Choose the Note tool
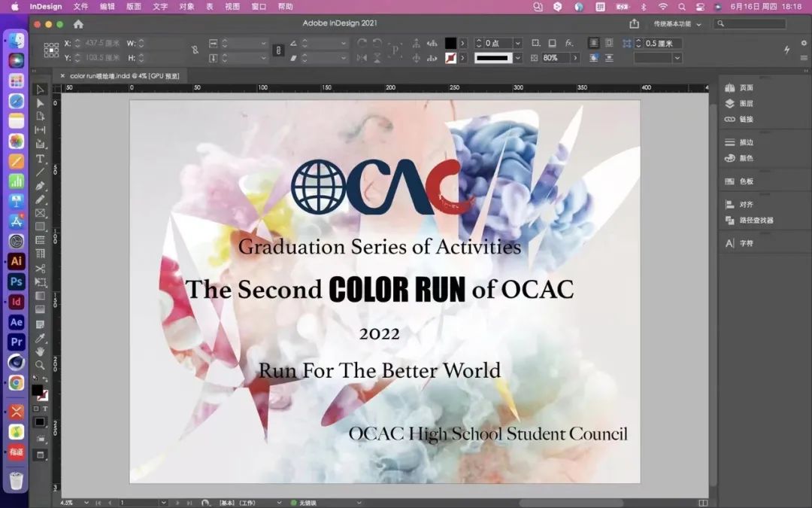Image resolution: width=812 pixels, height=508 pixels. click(x=40, y=324)
